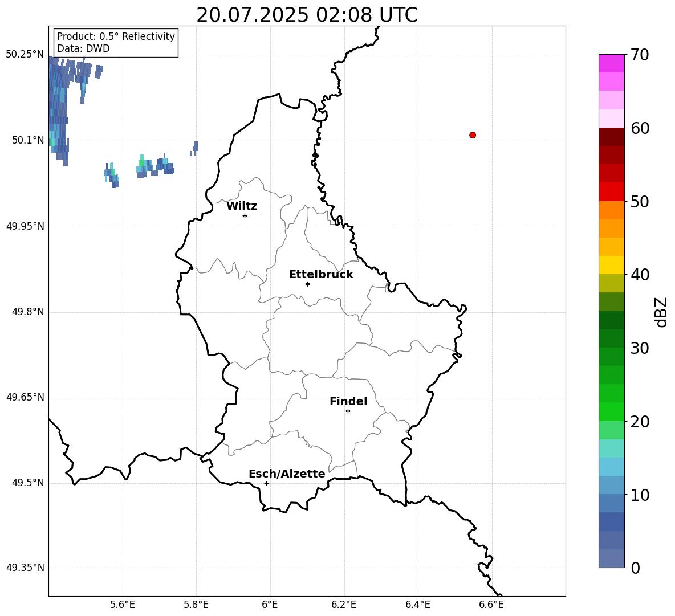Click the Findel city label
The width and height of the screenshot is (675, 616).
click(348, 401)
